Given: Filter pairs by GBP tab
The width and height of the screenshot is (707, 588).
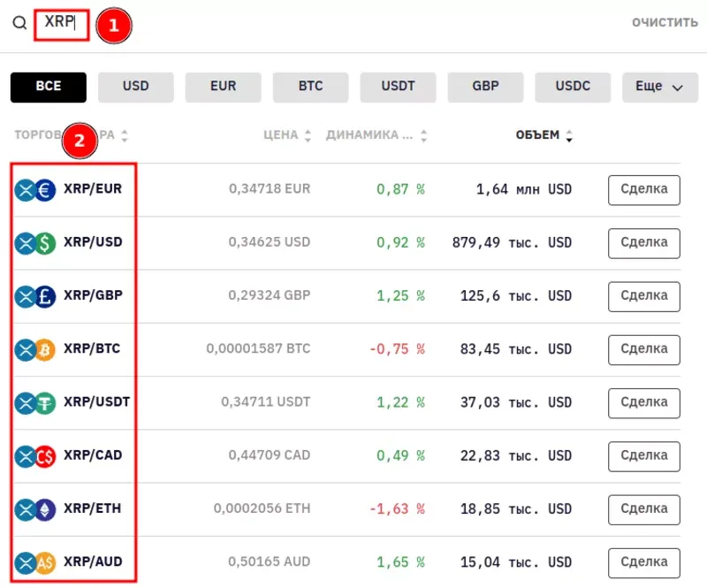Looking at the screenshot, I should [x=485, y=87].
